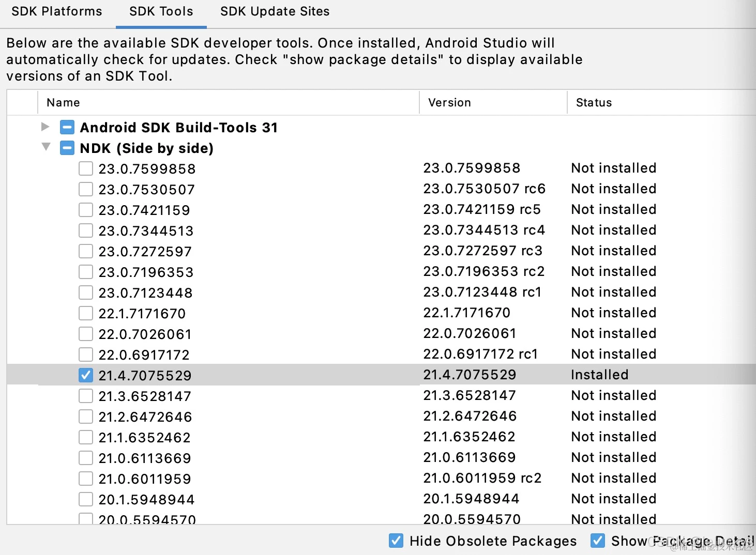Check NDK version 21.3.6528147
Viewport: 756px width, 555px height.
[86, 396]
